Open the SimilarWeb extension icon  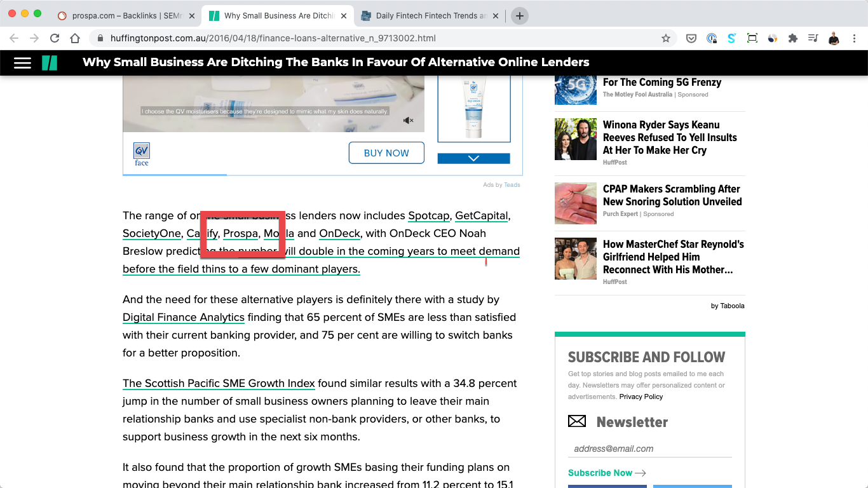pos(773,38)
